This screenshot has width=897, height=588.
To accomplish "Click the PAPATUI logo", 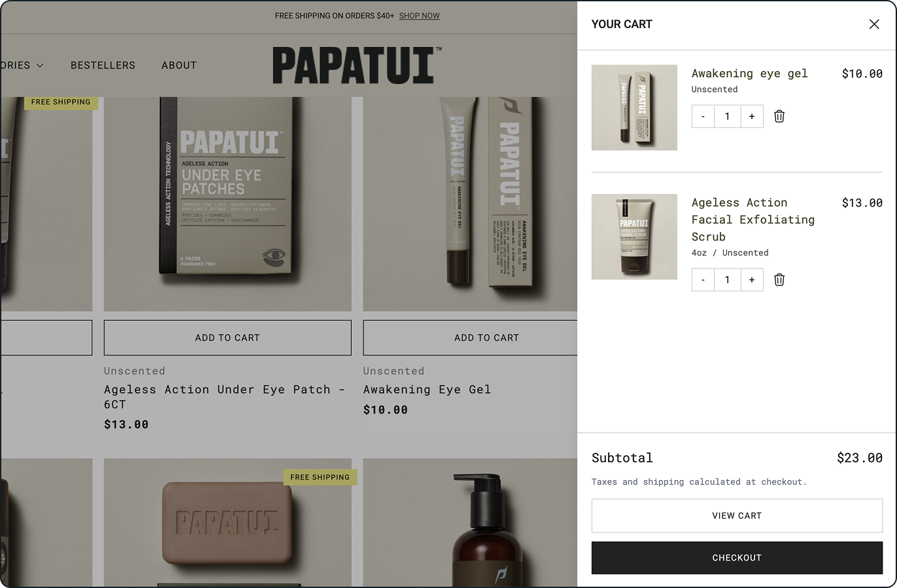I will click(357, 65).
